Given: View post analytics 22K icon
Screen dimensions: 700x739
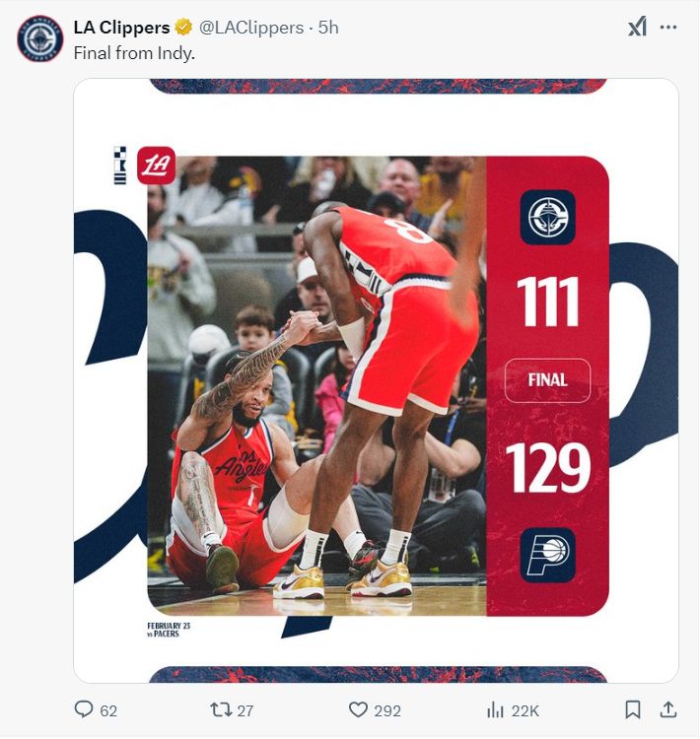Looking at the screenshot, I should pos(495,709).
